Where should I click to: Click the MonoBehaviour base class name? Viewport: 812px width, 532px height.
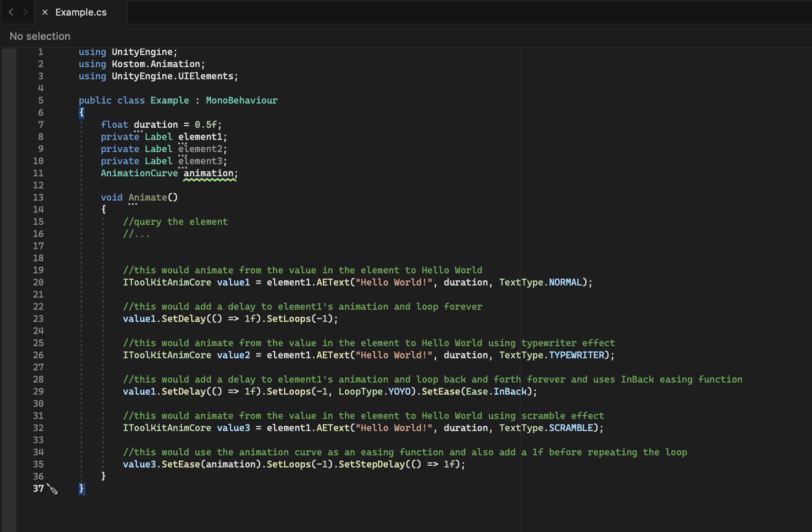[x=242, y=101]
